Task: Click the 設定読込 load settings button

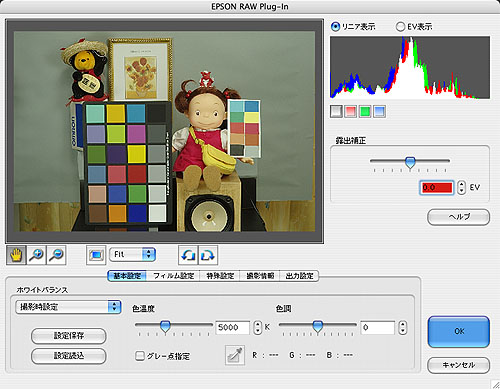Action: tap(69, 356)
